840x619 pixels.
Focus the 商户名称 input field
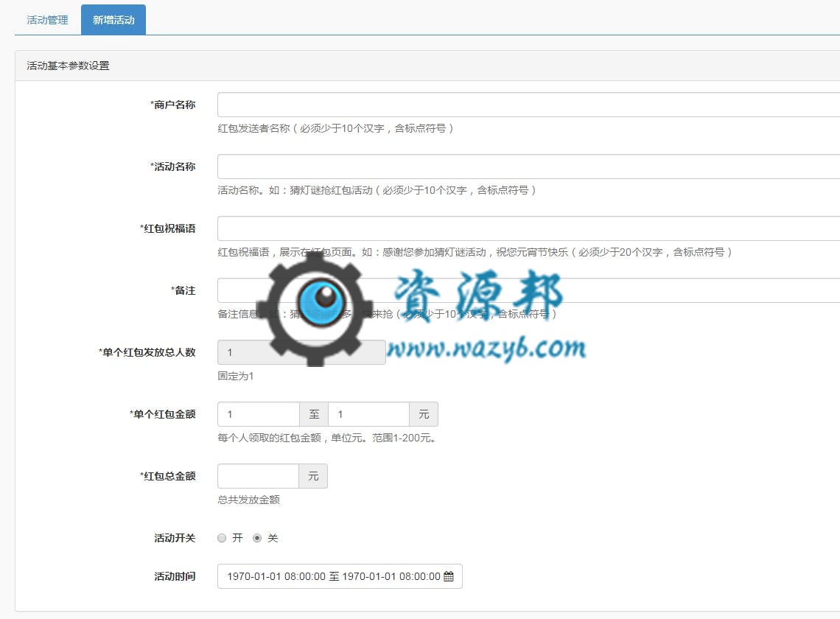click(x=529, y=105)
